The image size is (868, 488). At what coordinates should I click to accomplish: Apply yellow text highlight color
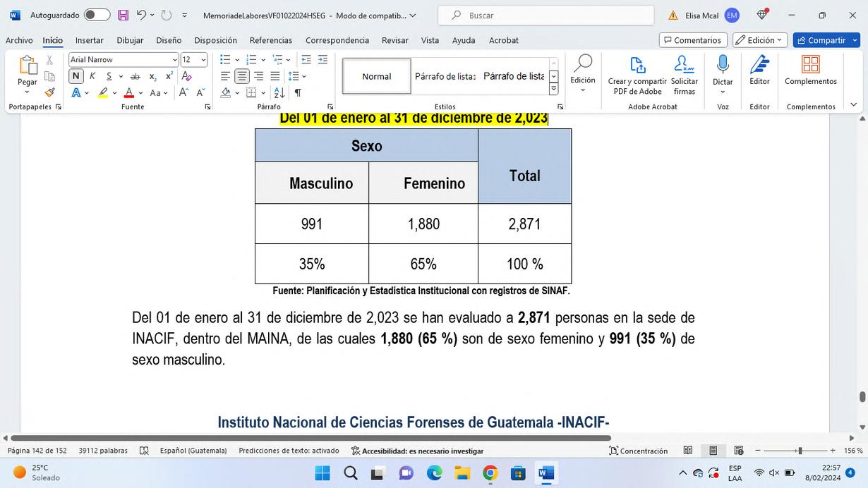click(103, 92)
